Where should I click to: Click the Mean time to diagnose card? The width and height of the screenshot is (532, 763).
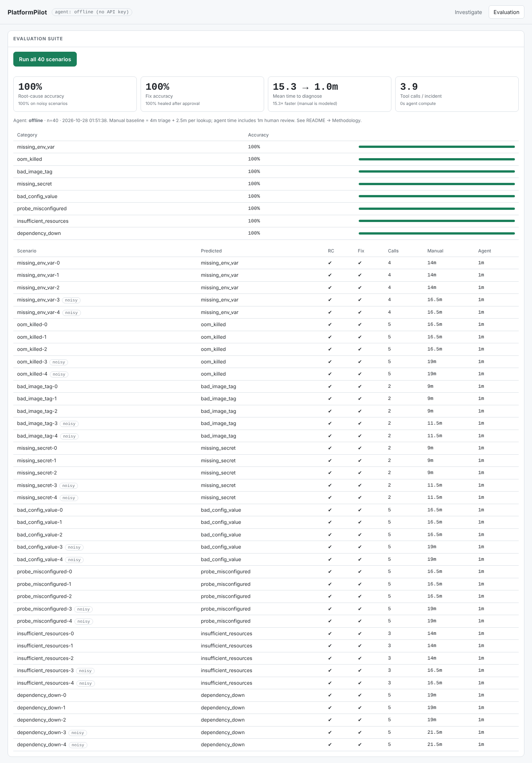click(329, 94)
